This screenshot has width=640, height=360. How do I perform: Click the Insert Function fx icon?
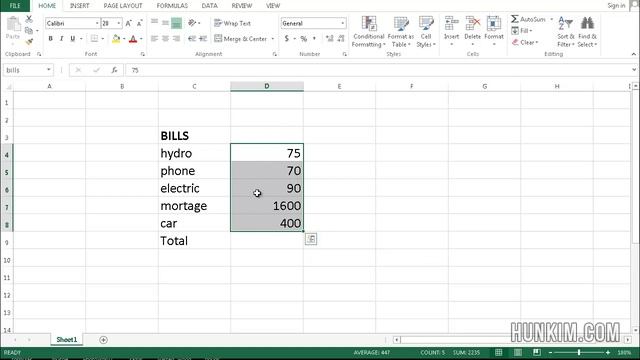click(114, 70)
